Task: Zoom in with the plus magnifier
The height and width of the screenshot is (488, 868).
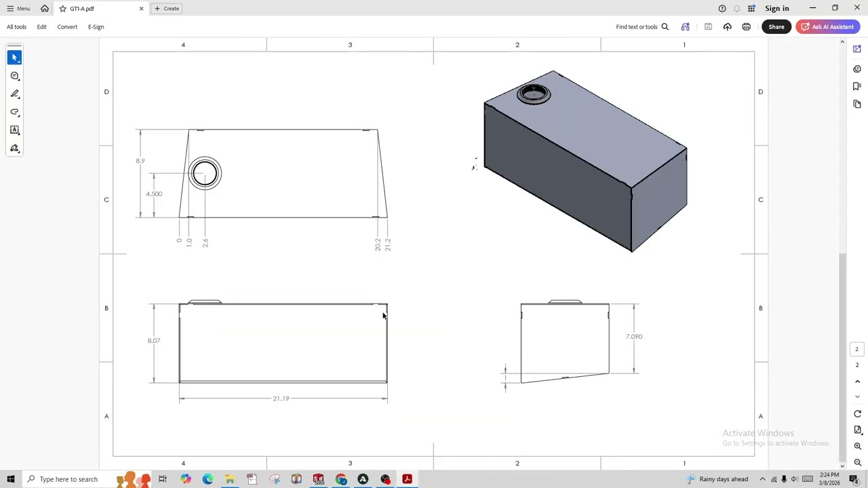Action: coord(857,446)
